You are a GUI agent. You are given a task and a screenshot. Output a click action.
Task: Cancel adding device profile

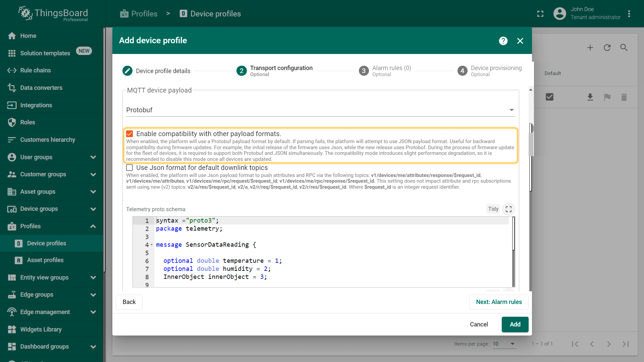(x=479, y=324)
